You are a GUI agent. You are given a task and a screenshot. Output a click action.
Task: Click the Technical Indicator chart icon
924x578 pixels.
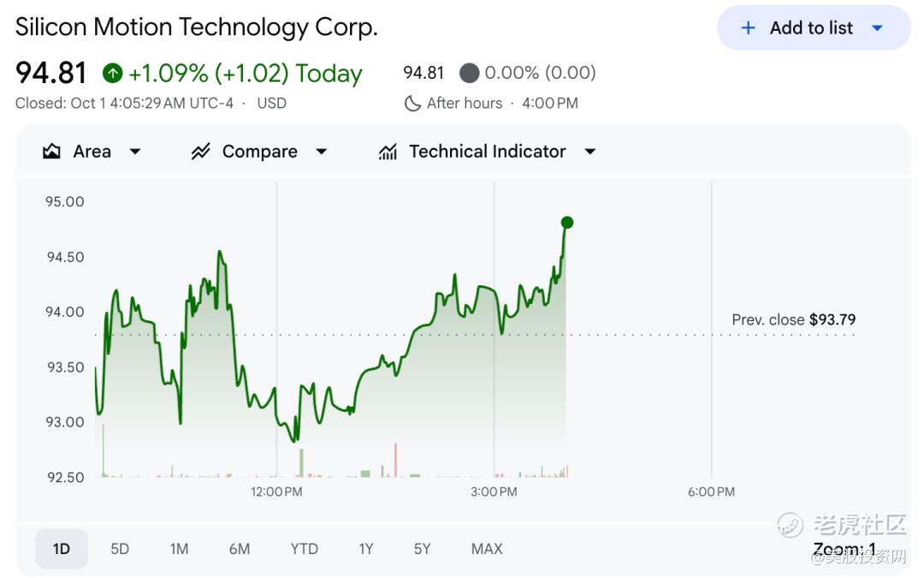click(388, 152)
